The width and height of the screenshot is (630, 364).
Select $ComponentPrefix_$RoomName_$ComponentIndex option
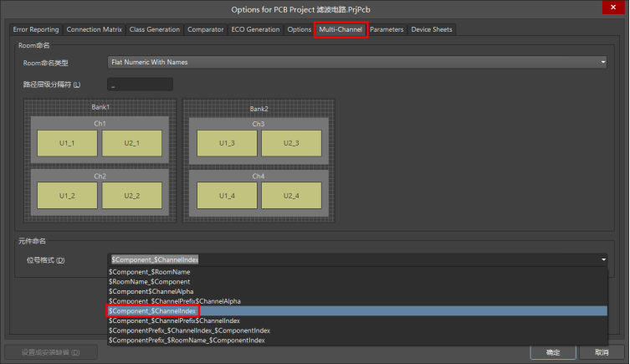point(186,341)
